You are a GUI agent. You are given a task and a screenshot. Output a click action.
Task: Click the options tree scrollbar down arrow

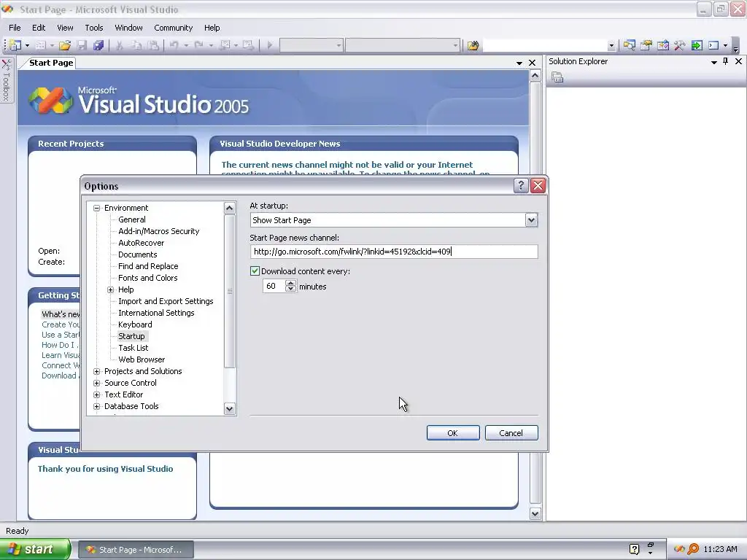click(x=230, y=408)
